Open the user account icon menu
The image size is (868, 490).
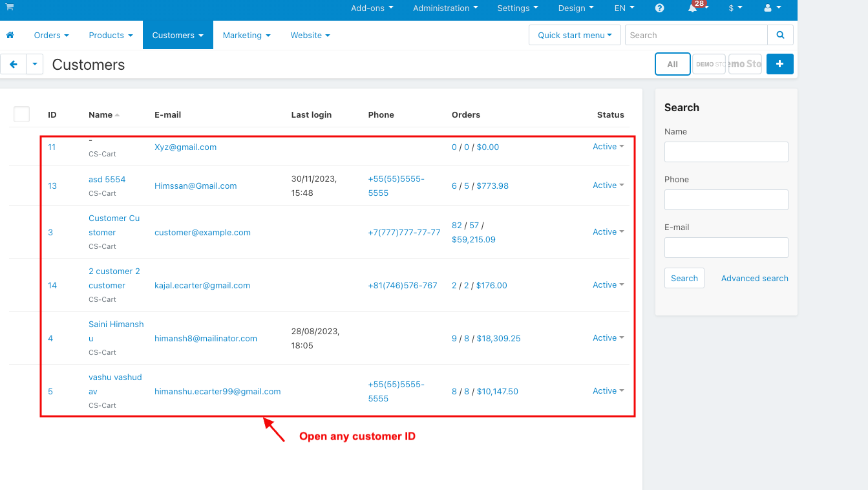772,8
